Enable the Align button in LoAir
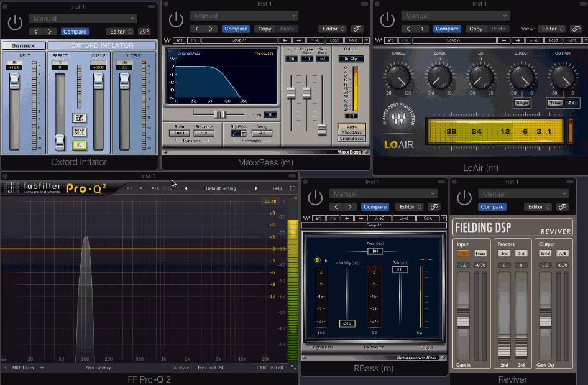Screen dimensions: 588x385 pyautogui.click(x=521, y=103)
